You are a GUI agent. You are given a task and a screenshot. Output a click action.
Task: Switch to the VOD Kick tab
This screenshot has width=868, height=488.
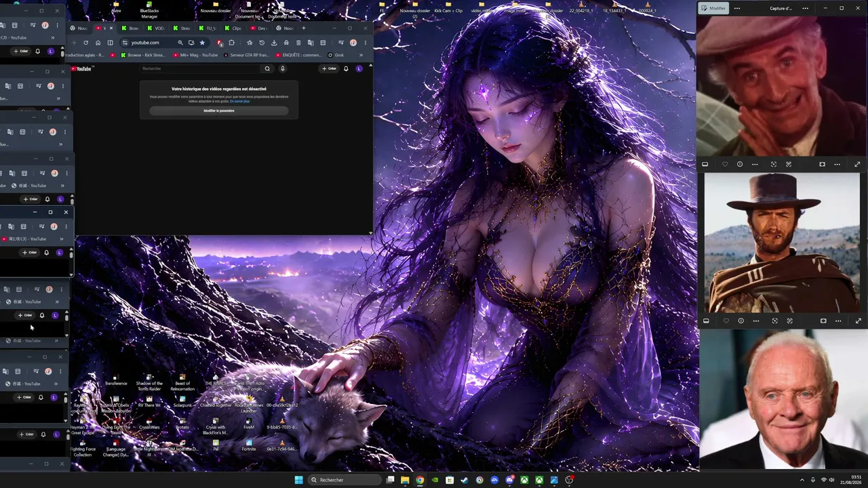155,28
